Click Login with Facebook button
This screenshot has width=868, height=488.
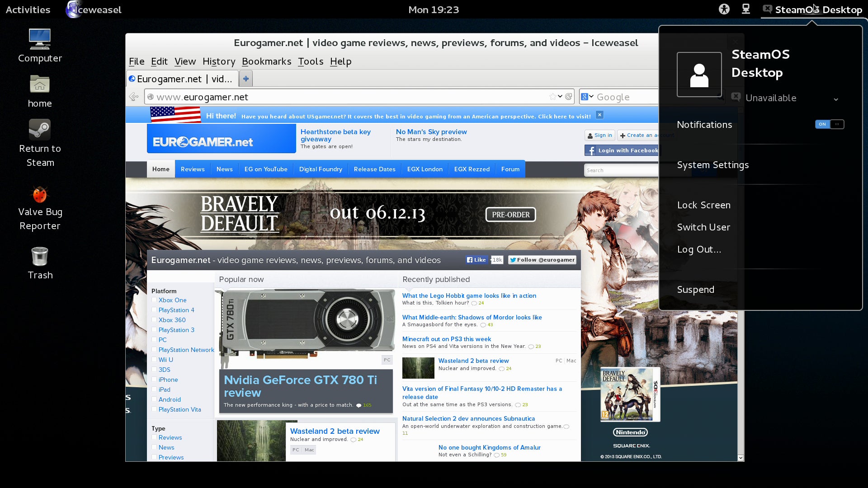[623, 150]
